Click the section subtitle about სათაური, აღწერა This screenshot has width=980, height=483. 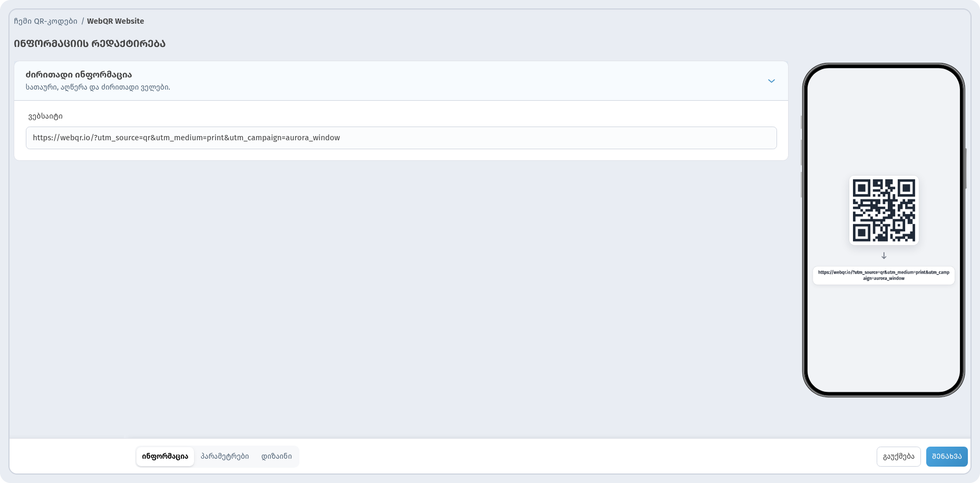click(x=98, y=88)
